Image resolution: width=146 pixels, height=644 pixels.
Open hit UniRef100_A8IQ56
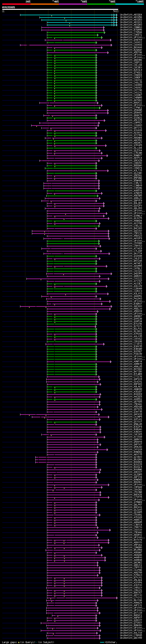(131, 17)
